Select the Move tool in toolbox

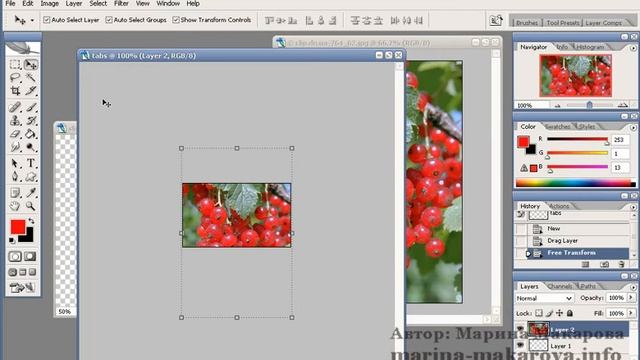click(x=31, y=64)
